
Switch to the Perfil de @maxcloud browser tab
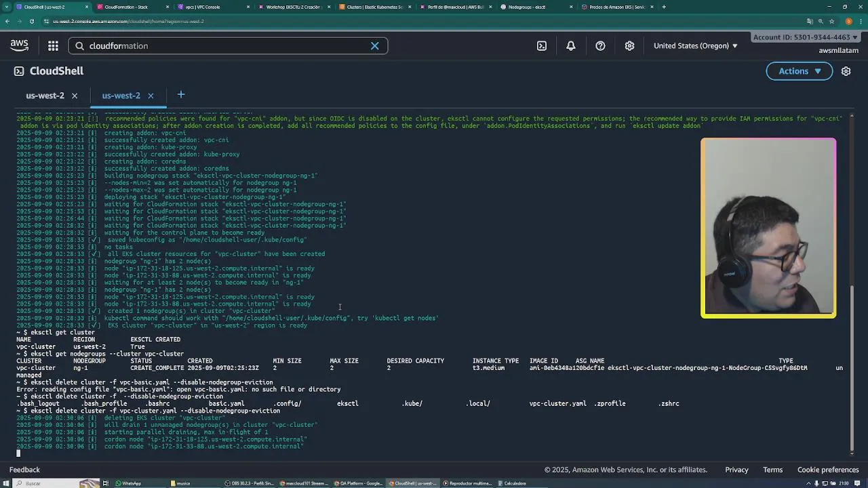(454, 7)
